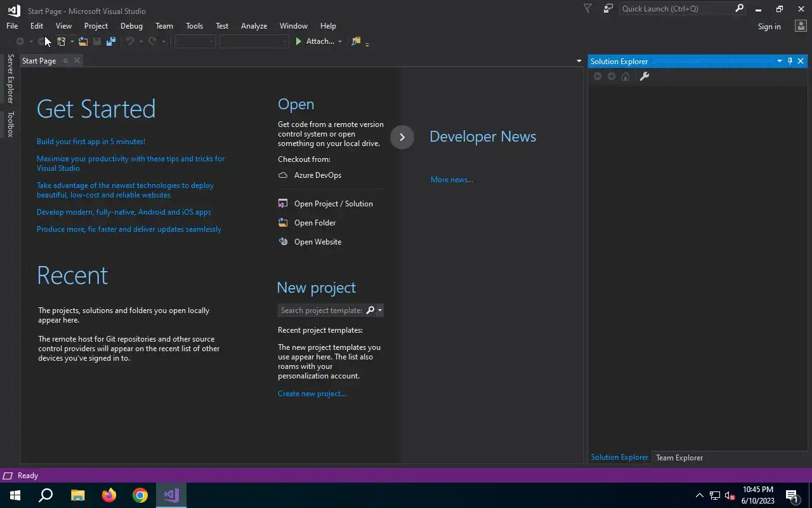Open the Help menu

coord(328,26)
